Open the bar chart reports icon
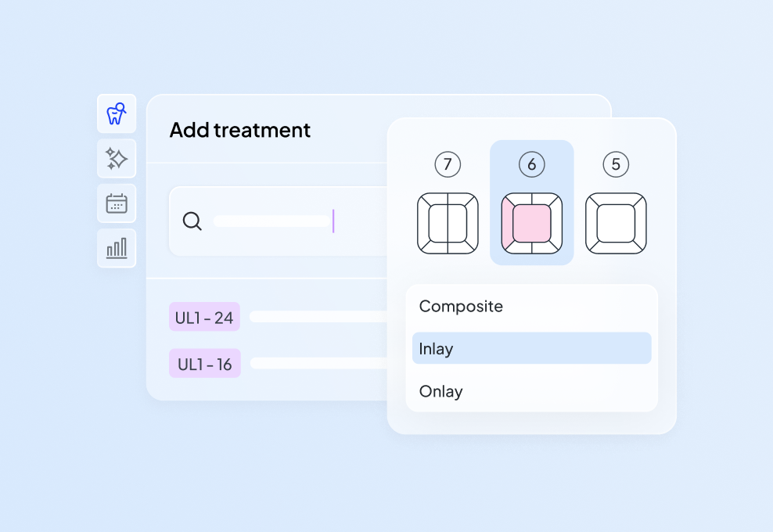Screen dimensions: 773x532 (117, 248)
